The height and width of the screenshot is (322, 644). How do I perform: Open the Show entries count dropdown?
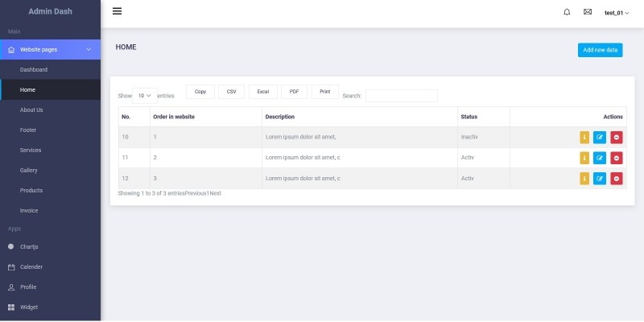tap(144, 95)
